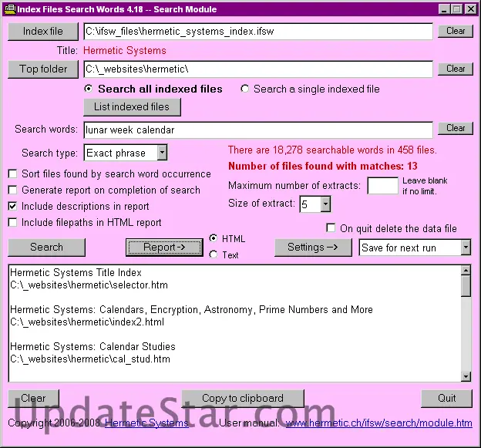Click Calendars, Encryption, Astronomy result line
Viewport: 481px width, 448px height.
(191, 309)
